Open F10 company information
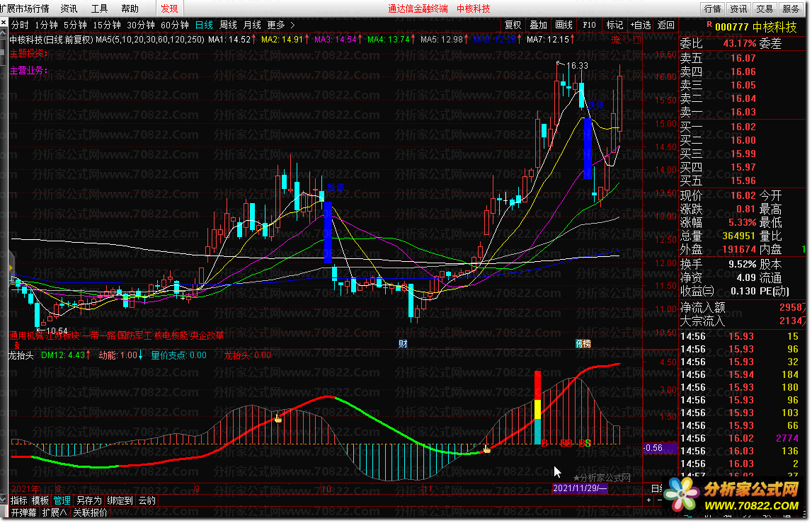The image size is (812, 523). (589, 25)
